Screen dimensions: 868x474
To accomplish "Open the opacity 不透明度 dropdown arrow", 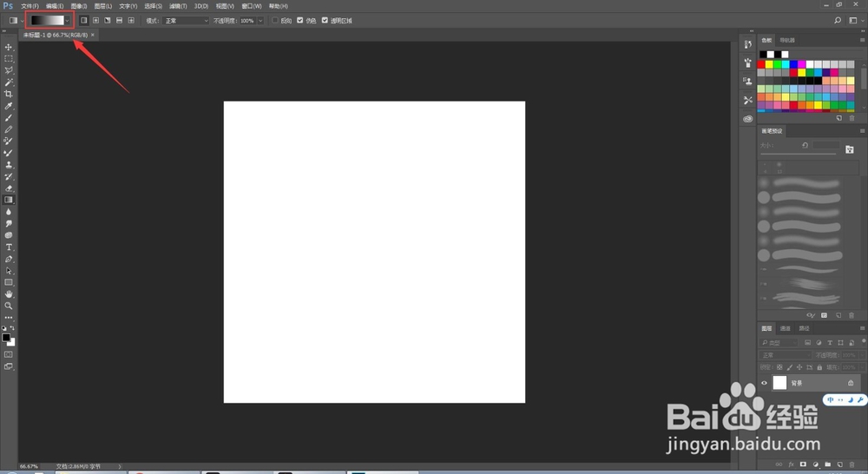I will [x=260, y=21].
